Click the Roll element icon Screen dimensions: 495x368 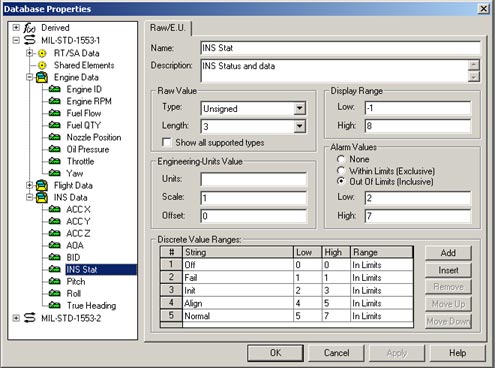pos(55,293)
